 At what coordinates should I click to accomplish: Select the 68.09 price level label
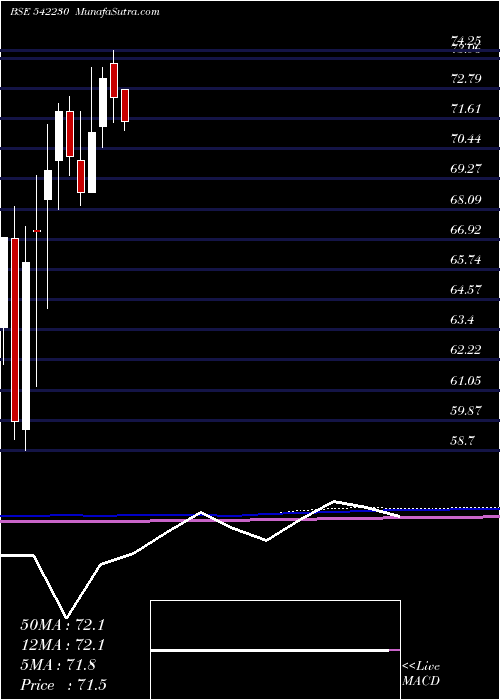pos(467,199)
